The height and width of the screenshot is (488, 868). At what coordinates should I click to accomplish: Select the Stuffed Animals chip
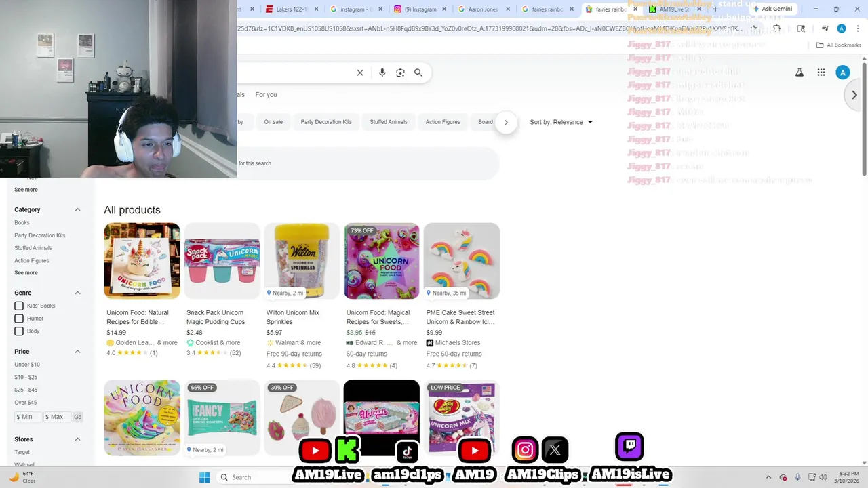tap(389, 122)
